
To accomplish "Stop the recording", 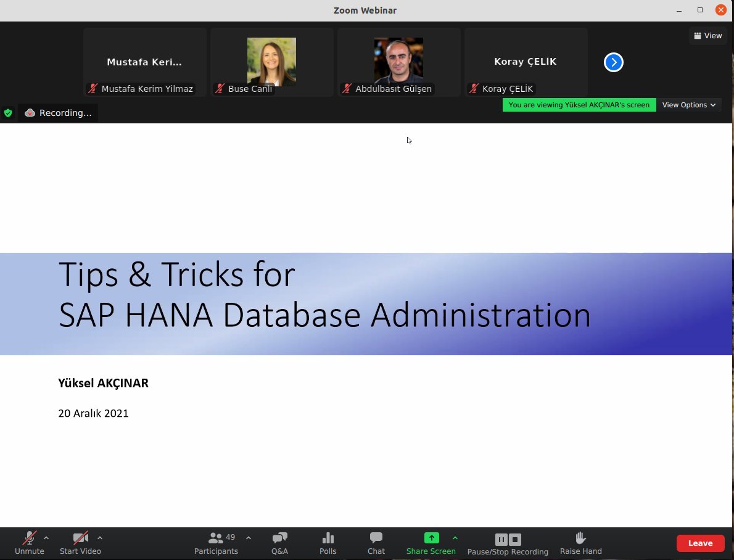I will tap(515, 540).
